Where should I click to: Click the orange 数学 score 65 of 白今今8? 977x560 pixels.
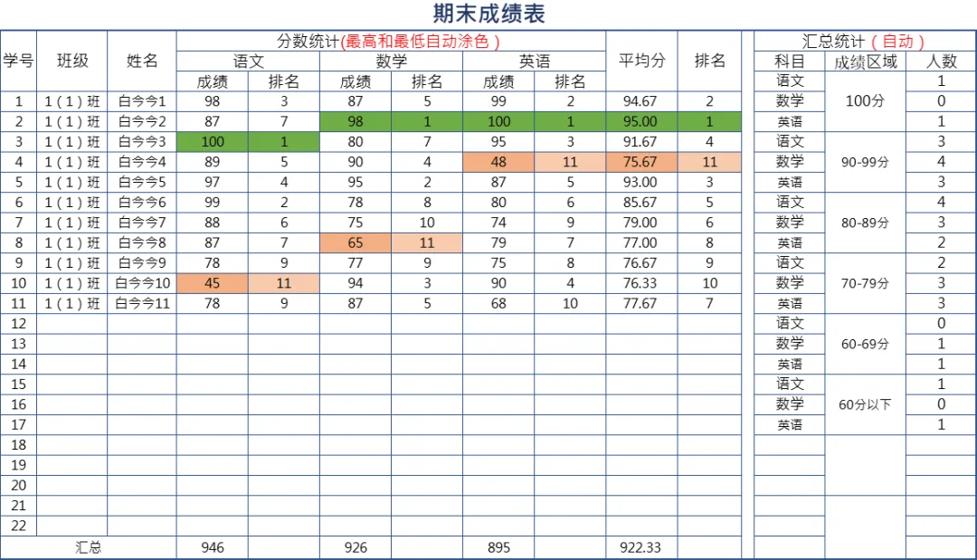pos(356,243)
